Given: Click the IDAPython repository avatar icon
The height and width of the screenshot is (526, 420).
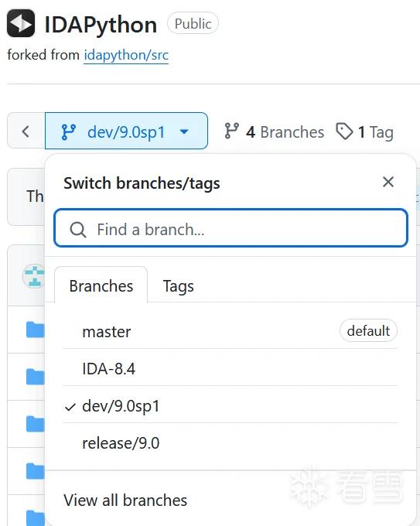Looking at the screenshot, I should pos(21,23).
